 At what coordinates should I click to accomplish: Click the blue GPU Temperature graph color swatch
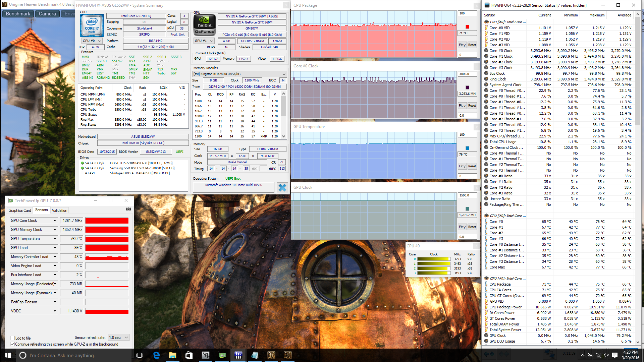coord(467,148)
